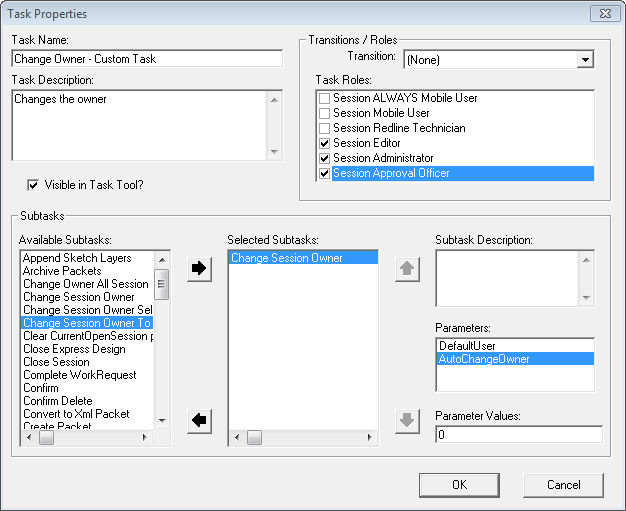Enable Session ALWAYS Mobile User role
The width and height of the screenshot is (626, 511).
[x=324, y=99]
